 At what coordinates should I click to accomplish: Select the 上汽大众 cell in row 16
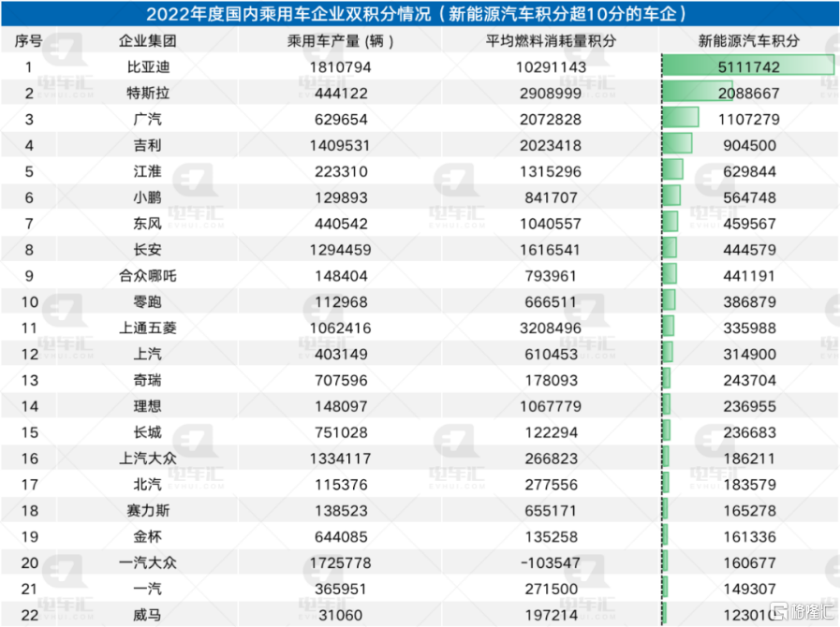click(x=148, y=459)
